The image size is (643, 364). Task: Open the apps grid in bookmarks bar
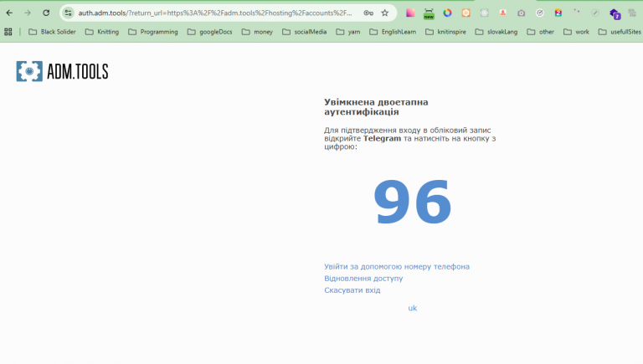tap(8, 32)
